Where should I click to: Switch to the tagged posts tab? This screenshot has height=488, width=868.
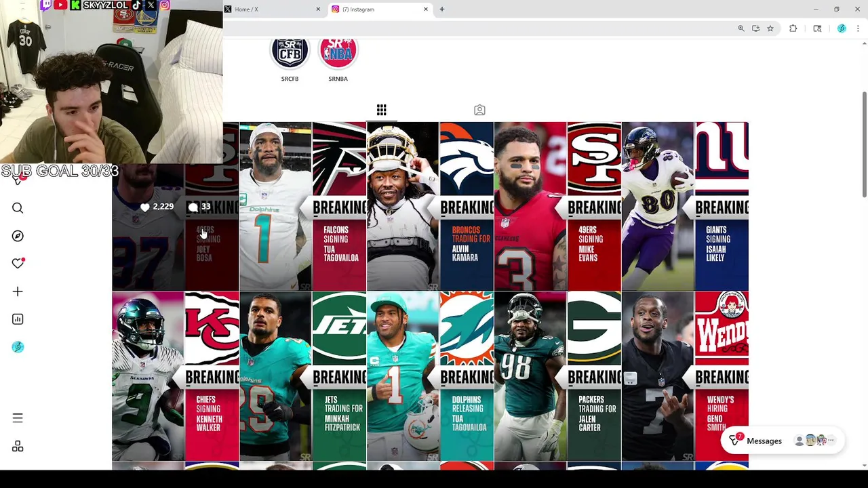point(479,110)
